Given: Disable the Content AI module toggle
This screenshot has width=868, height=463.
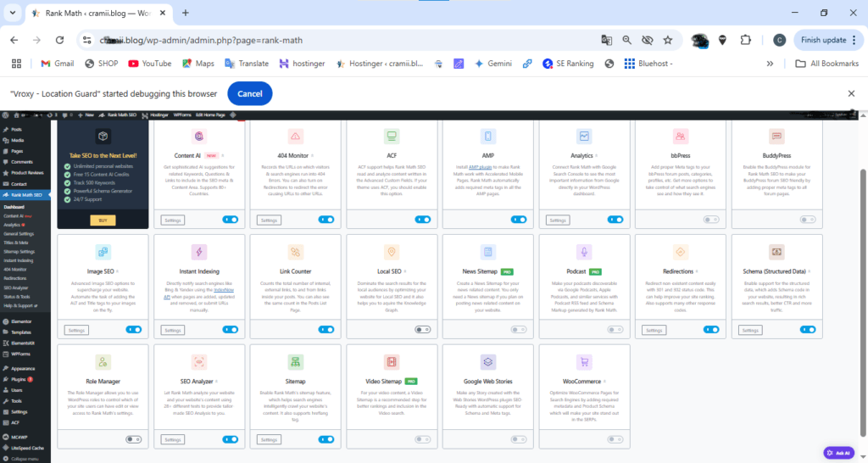Looking at the screenshot, I should click(x=231, y=220).
